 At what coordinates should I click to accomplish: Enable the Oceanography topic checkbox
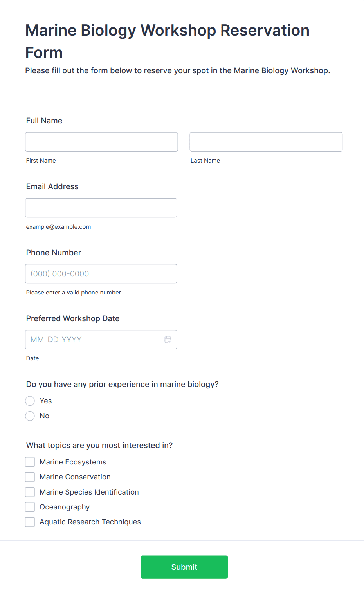30,507
